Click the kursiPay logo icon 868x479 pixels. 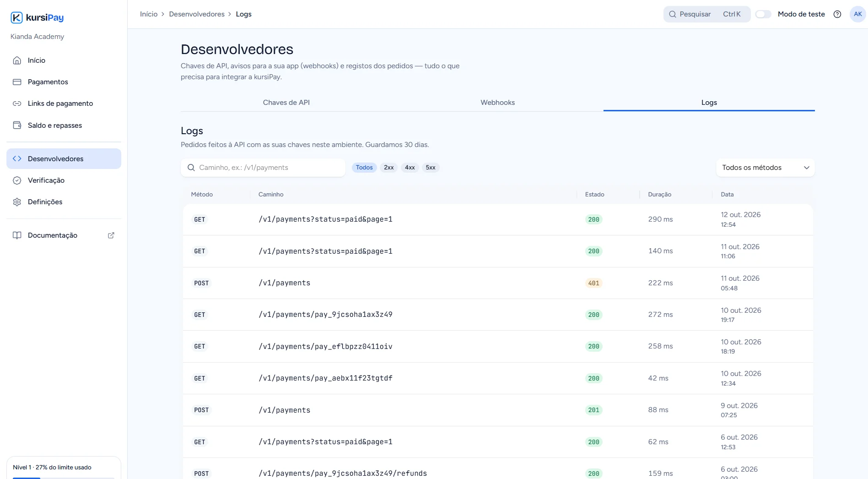(x=16, y=17)
